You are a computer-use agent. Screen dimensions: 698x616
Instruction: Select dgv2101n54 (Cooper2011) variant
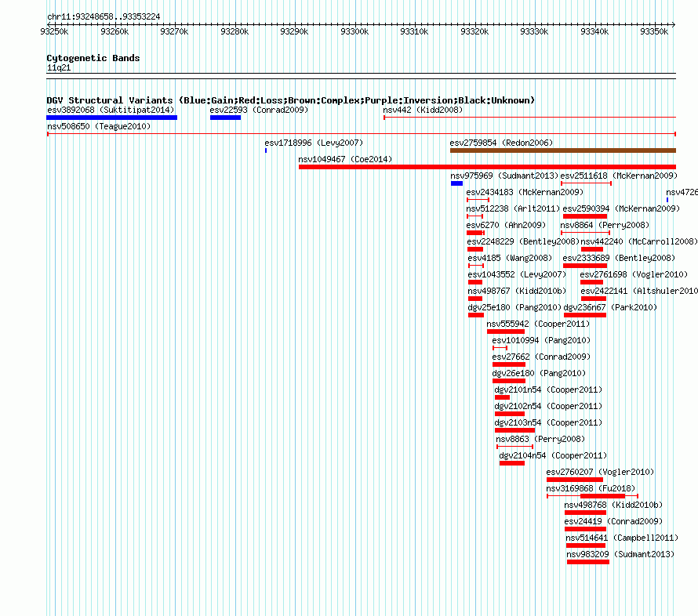pyautogui.click(x=548, y=390)
